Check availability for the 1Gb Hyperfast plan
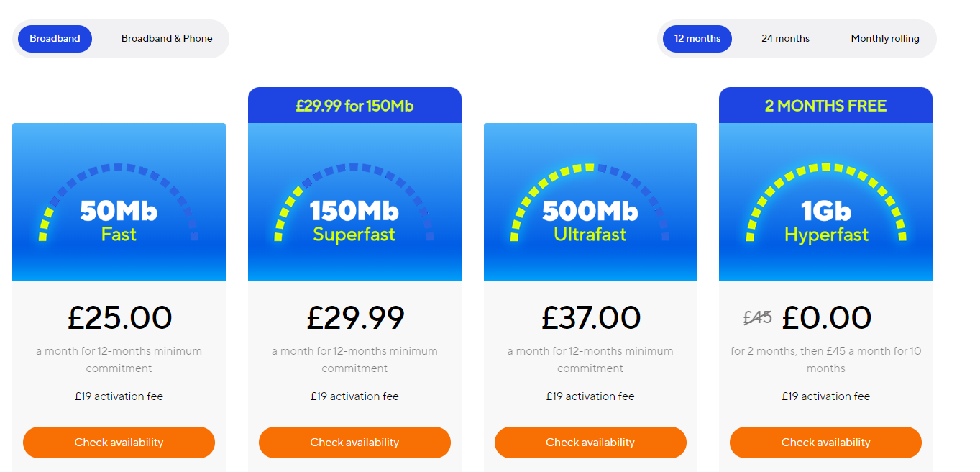 825,442
